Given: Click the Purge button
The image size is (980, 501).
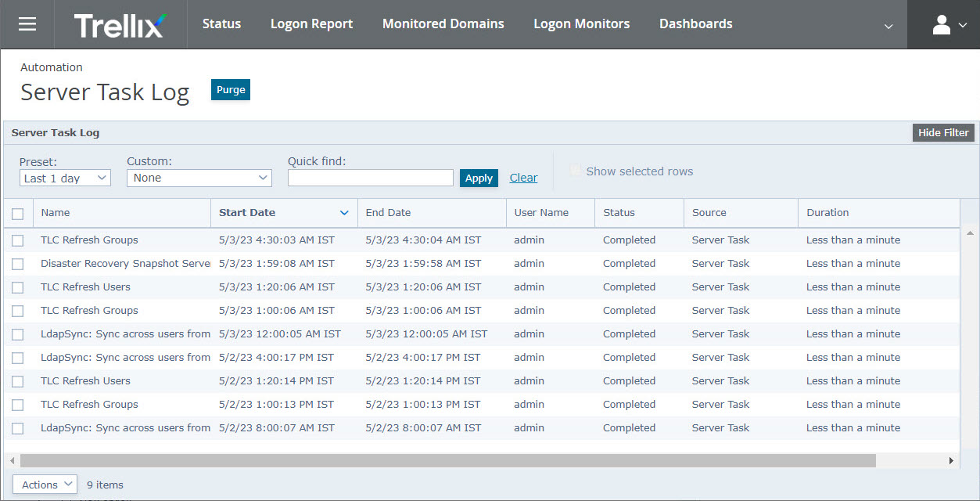Looking at the screenshot, I should click(x=231, y=90).
